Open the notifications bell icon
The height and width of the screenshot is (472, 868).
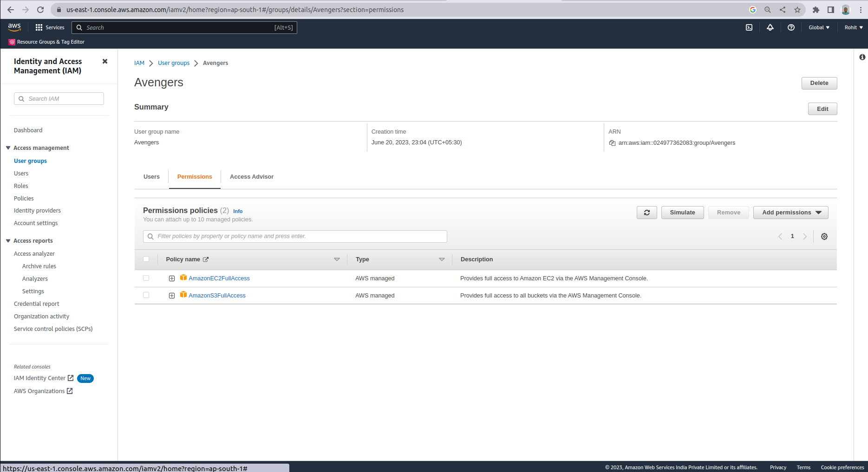point(770,28)
